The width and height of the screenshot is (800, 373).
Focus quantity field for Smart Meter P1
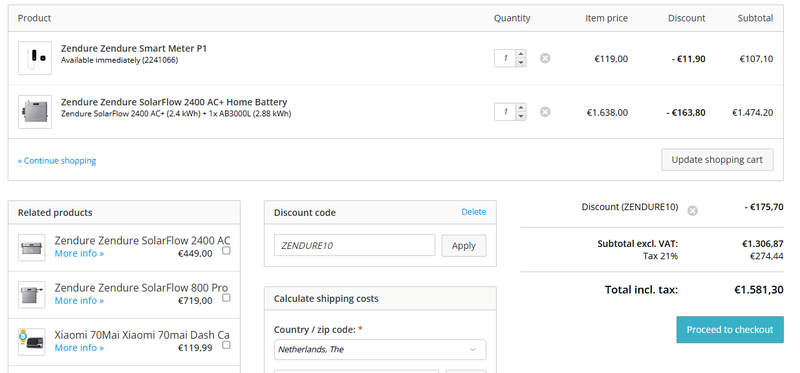[x=505, y=58]
